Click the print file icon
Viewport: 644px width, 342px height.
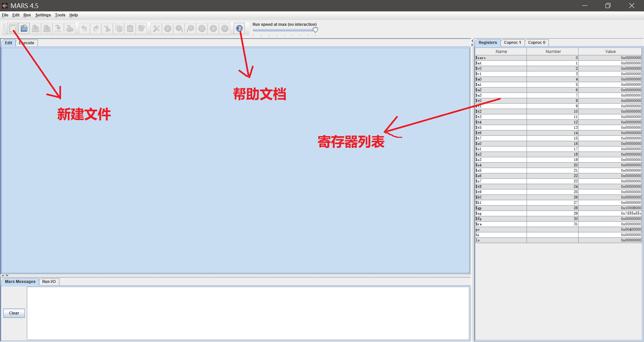point(69,28)
